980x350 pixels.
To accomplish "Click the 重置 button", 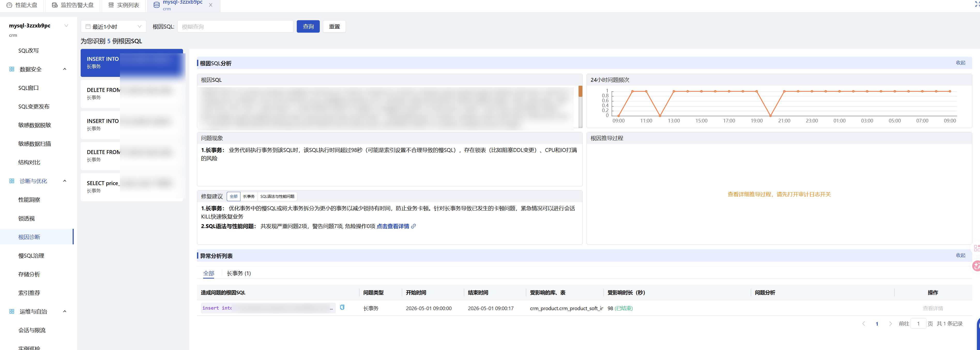I will tap(335, 27).
